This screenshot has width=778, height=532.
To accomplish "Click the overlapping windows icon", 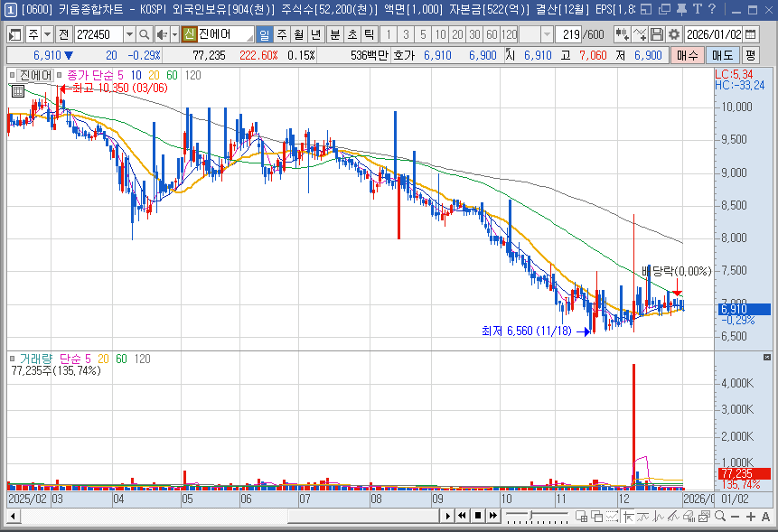I will [597, 516].
